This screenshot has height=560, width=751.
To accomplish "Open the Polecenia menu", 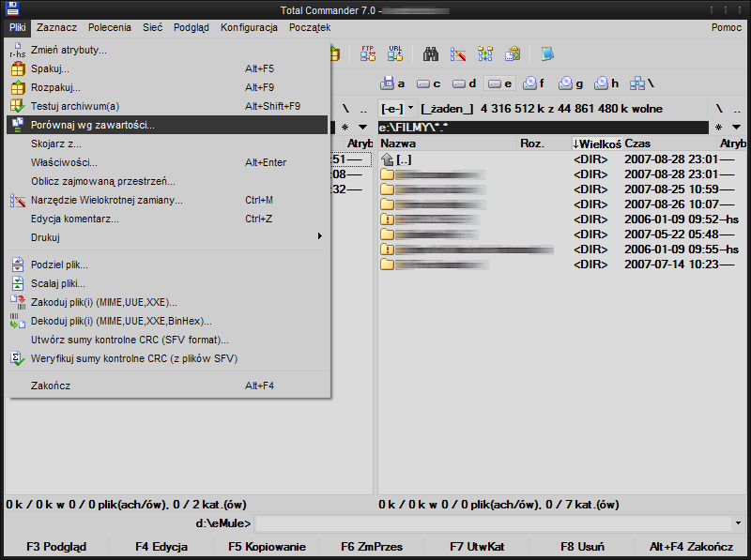I will click(x=110, y=27).
